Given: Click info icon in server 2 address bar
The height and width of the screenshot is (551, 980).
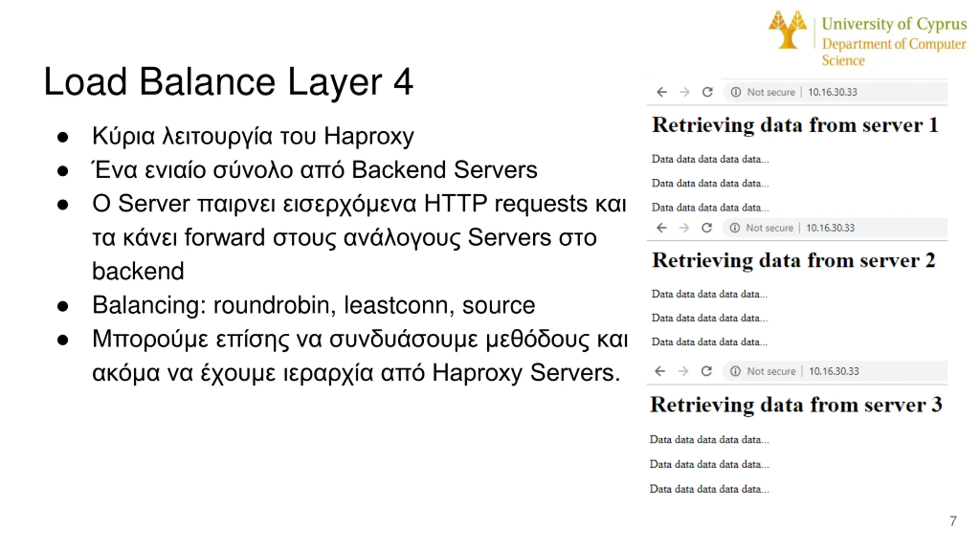Looking at the screenshot, I should pos(735,228).
